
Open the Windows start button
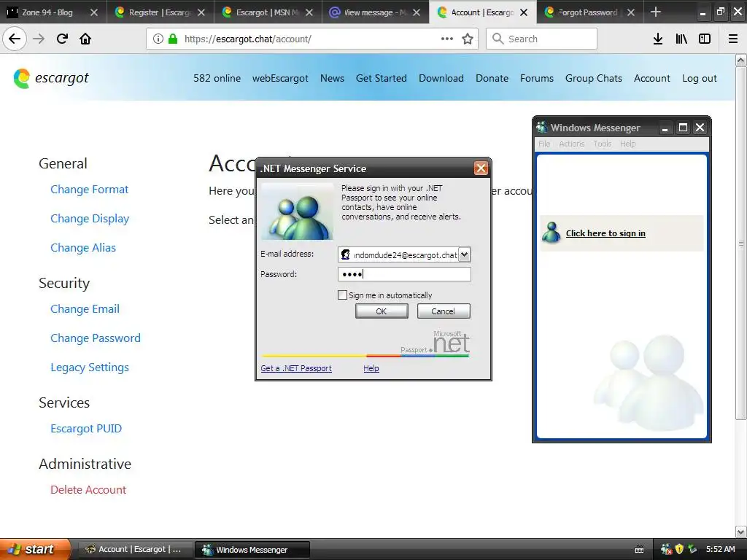(x=35, y=550)
